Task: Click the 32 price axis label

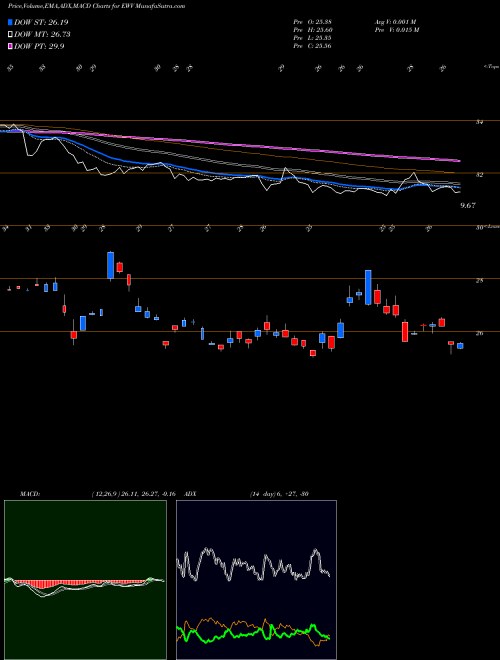Action: coord(479,175)
